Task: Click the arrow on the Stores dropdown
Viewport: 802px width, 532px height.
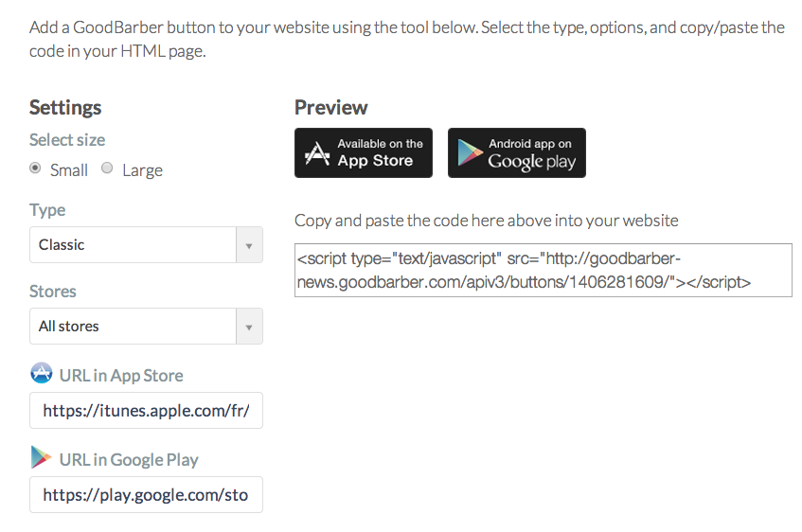Action: click(x=249, y=327)
